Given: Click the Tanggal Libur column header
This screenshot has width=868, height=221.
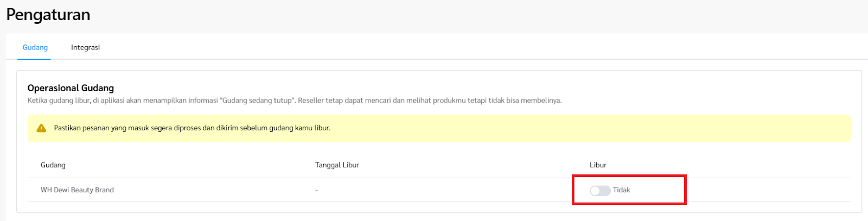Looking at the screenshot, I should [x=337, y=165].
